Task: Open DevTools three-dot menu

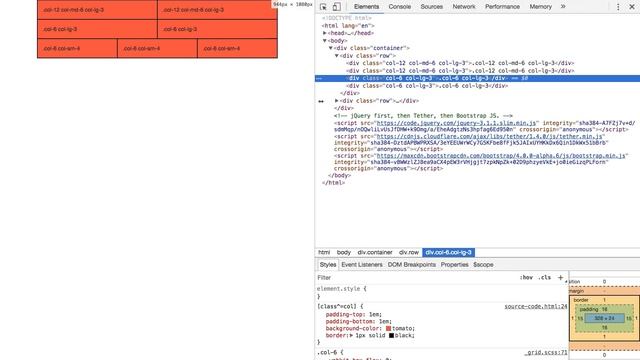Action: click(x=618, y=7)
